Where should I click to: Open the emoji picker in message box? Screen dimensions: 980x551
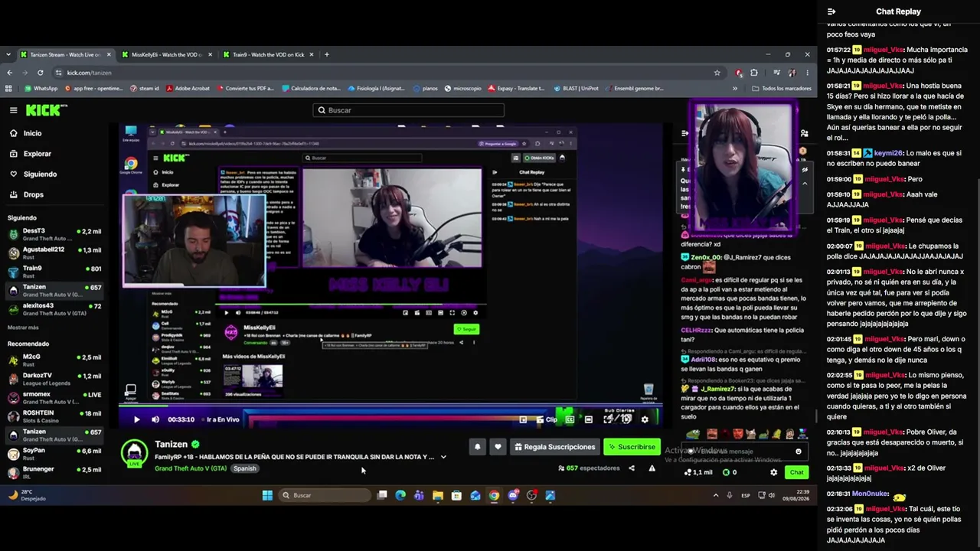point(799,452)
